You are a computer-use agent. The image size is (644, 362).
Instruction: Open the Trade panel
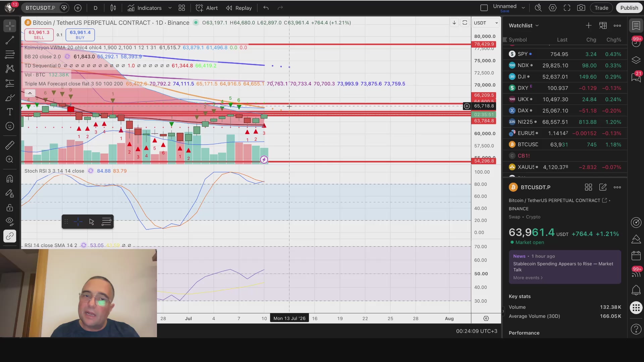[601, 8]
